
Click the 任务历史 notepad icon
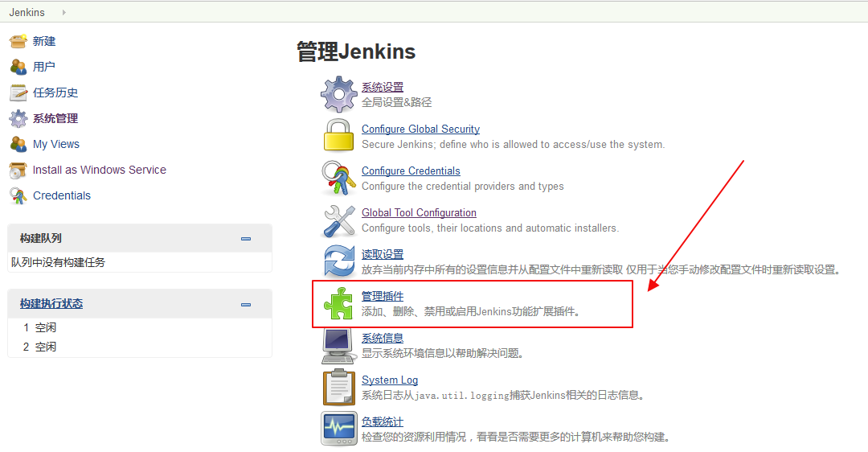pyautogui.click(x=18, y=92)
